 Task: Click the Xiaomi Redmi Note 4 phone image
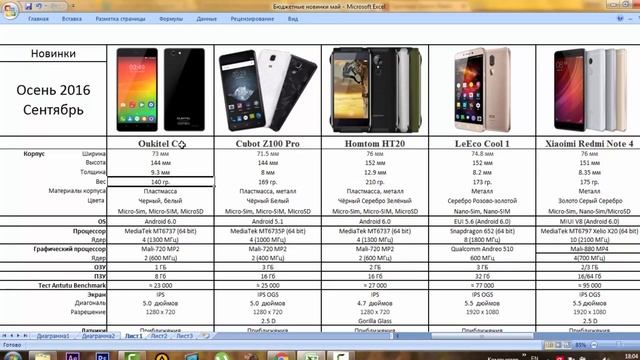pos(590,90)
